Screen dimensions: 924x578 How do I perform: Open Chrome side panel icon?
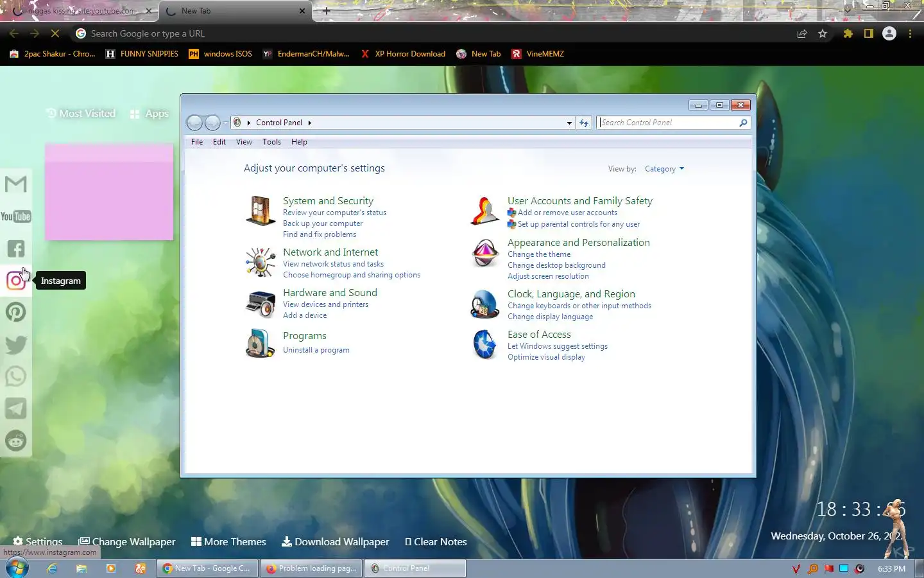click(x=868, y=33)
